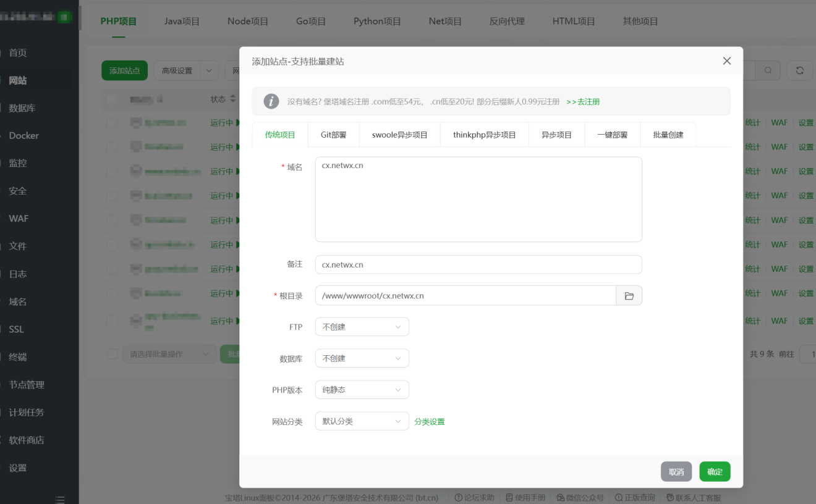Expand the PHP版本 dropdown showing 纯静态
This screenshot has height=504, width=816.
pyautogui.click(x=362, y=390)
